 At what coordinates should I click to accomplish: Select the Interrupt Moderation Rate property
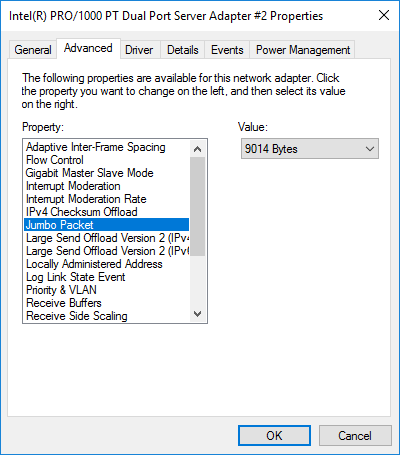[x=107, y=199]
